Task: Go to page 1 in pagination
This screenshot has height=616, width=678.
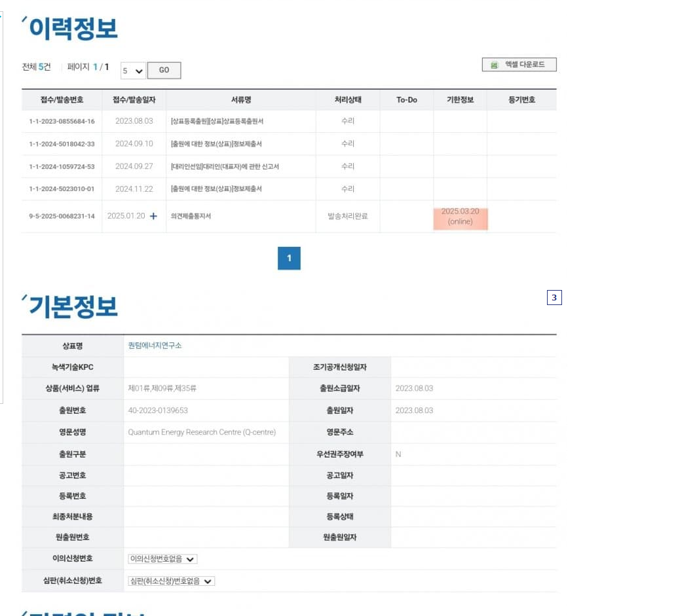Action: pos(289,259)
